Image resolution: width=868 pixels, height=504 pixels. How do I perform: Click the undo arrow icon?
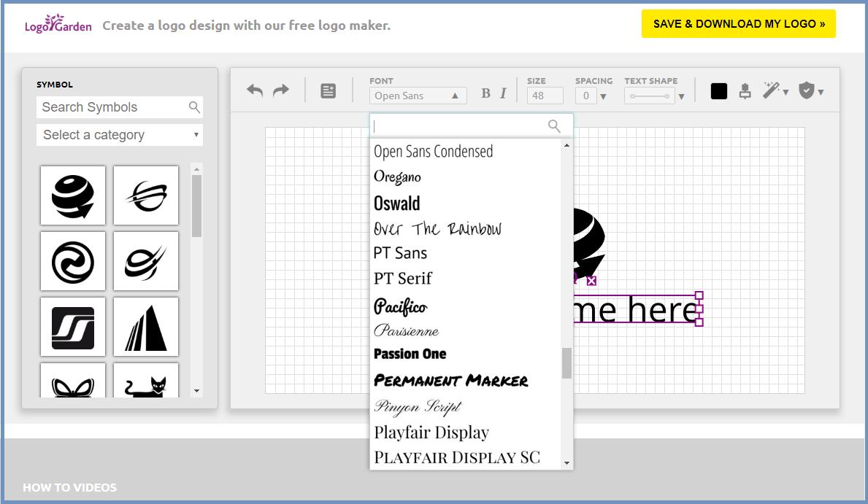tap(255, 90)
